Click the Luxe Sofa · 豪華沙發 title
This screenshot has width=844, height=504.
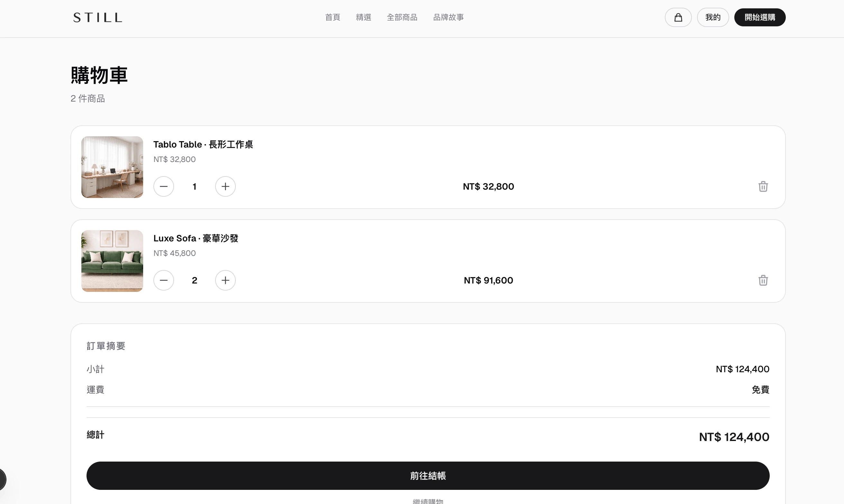click(195, 238)
